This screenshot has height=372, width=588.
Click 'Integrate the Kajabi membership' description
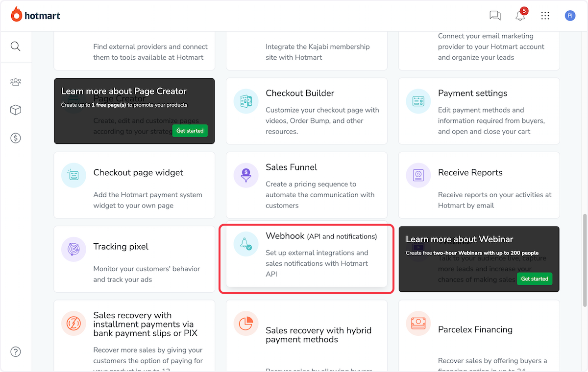pyautogui.click(x=318, y=52)
